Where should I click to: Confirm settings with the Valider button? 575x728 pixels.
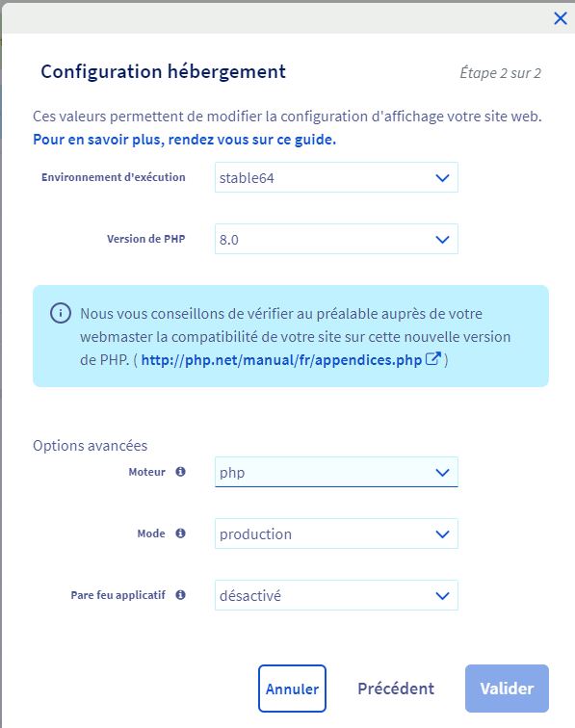point(507,689)
